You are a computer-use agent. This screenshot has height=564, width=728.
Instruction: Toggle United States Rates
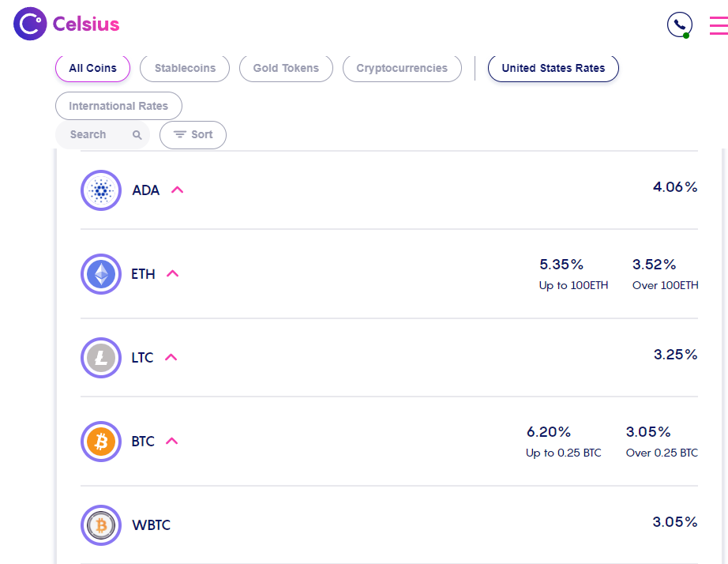tap(554, 68)
